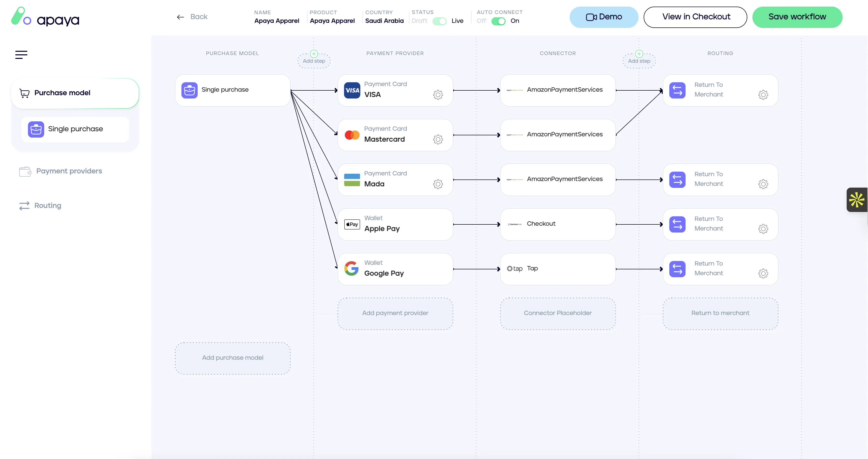Click the green plus above Routing Add step
Screen dimensions: 868x459
[639, 54]
